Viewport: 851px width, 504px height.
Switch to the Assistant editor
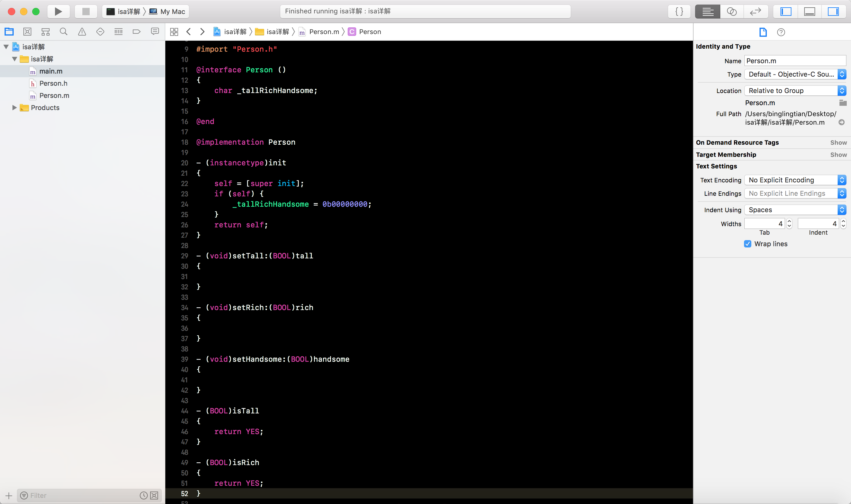(x=732, y=12)
